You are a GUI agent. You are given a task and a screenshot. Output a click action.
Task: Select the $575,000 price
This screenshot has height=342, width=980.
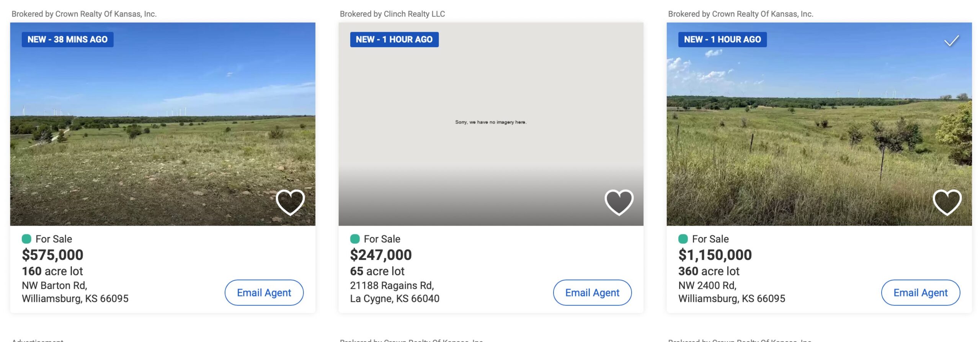pyautogui.click(x=52, y=255)
